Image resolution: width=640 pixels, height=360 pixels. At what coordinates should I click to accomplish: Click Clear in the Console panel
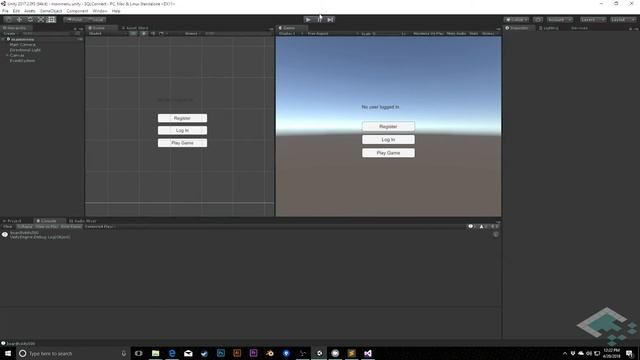coord(8,227)
